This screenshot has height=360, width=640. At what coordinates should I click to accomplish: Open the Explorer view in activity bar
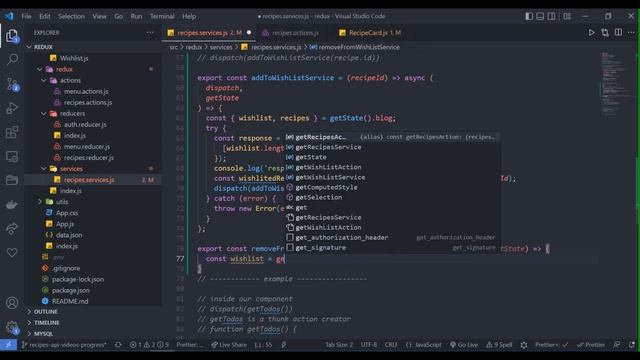coord(12,36)
